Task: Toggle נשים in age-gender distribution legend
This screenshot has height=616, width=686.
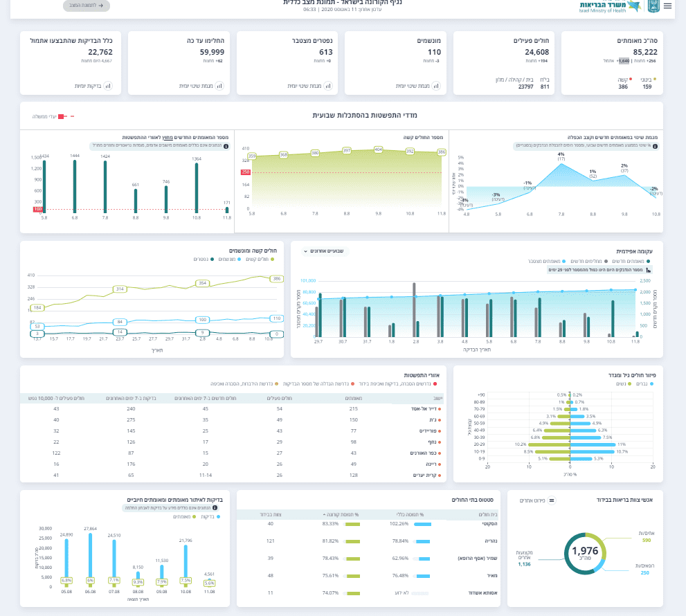Action: pyautogui.click(x=624, y=383)
